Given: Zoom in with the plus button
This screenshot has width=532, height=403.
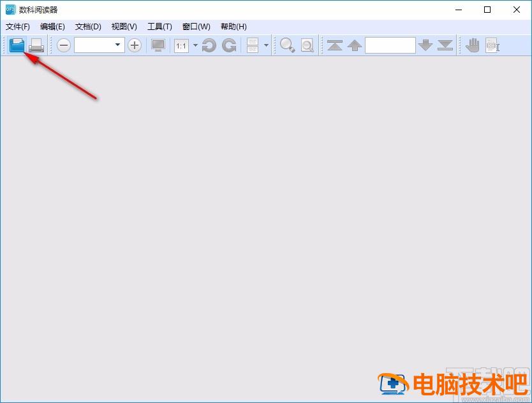Looking at the screenshot, I should 135,45.
